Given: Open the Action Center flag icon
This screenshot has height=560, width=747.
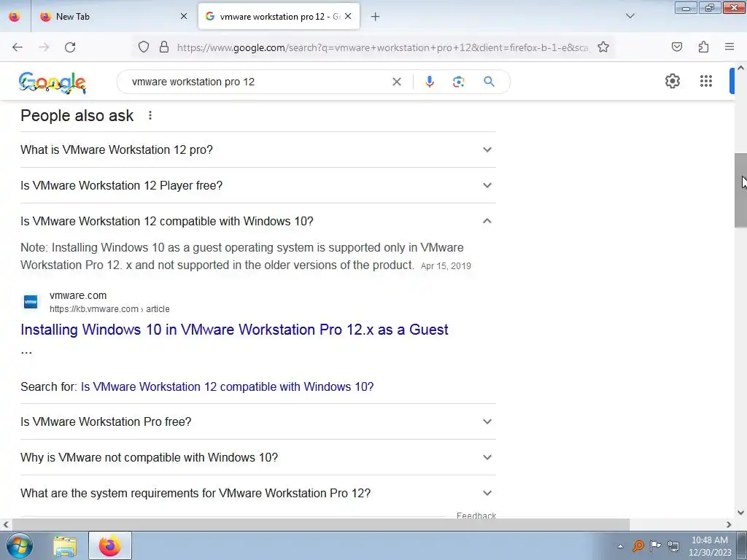Looking at the screenshot, I should [x=656, y=545].
